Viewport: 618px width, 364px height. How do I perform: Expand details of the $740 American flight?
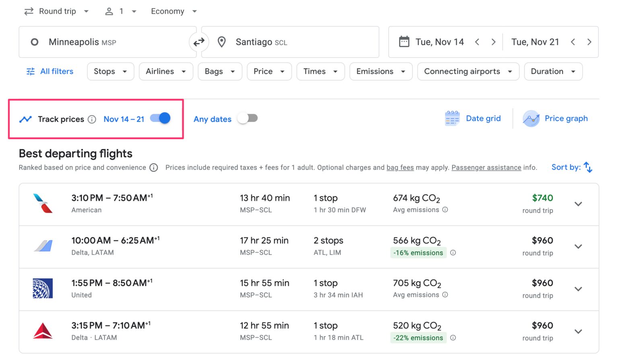pos(578,204)
